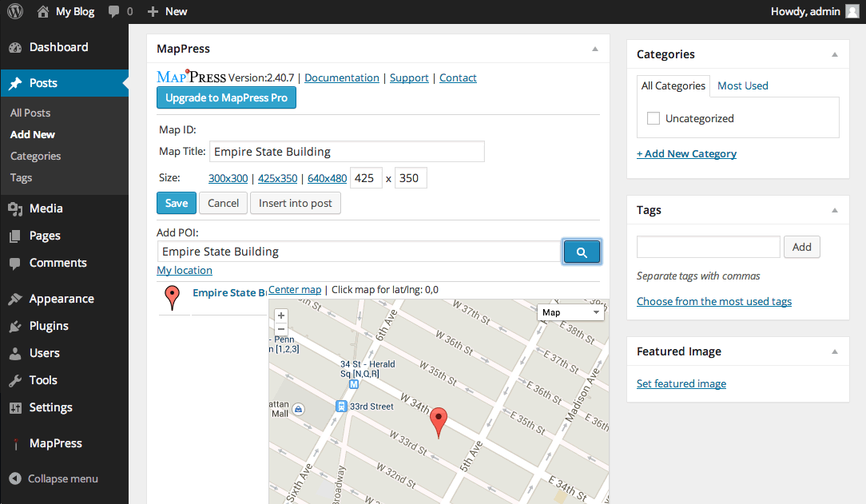
Task: Open Categories submenu item
Action: tap(35, 157)
